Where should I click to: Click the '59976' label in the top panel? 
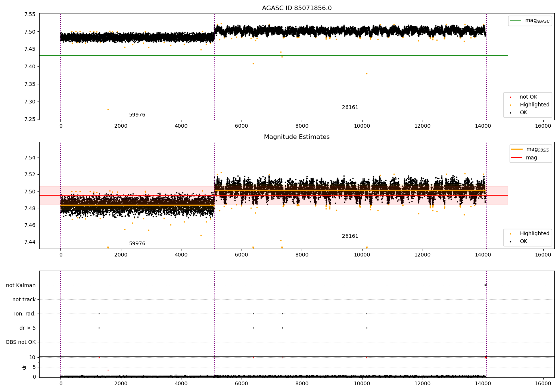137,115
